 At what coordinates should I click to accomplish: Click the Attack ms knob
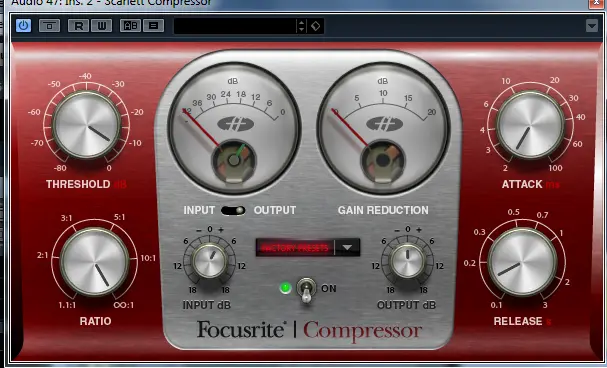click(530, 125)
